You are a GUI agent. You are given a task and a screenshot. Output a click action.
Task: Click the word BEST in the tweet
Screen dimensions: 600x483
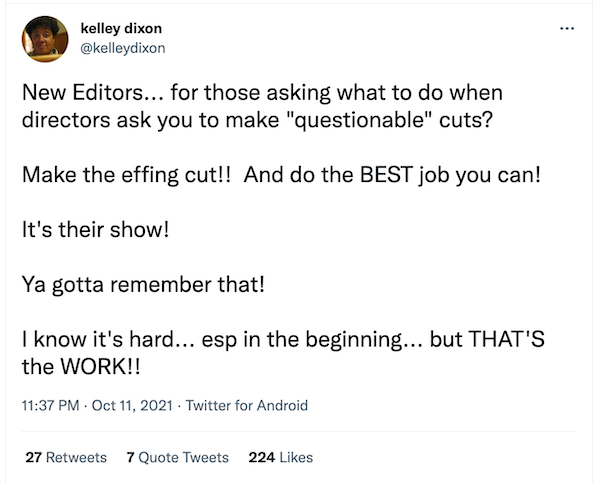pos(386,175)
